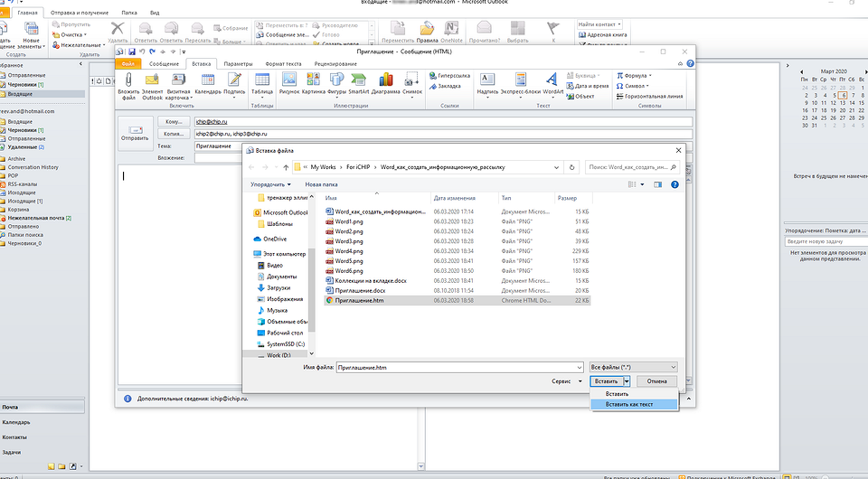Click the refresh icon beside the path bar

tap(571, 167)
